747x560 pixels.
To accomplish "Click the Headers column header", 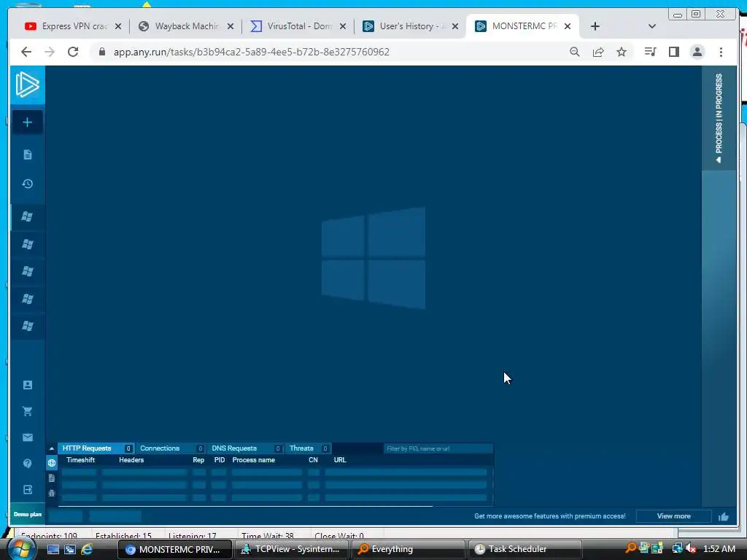I will pos(131,460).
